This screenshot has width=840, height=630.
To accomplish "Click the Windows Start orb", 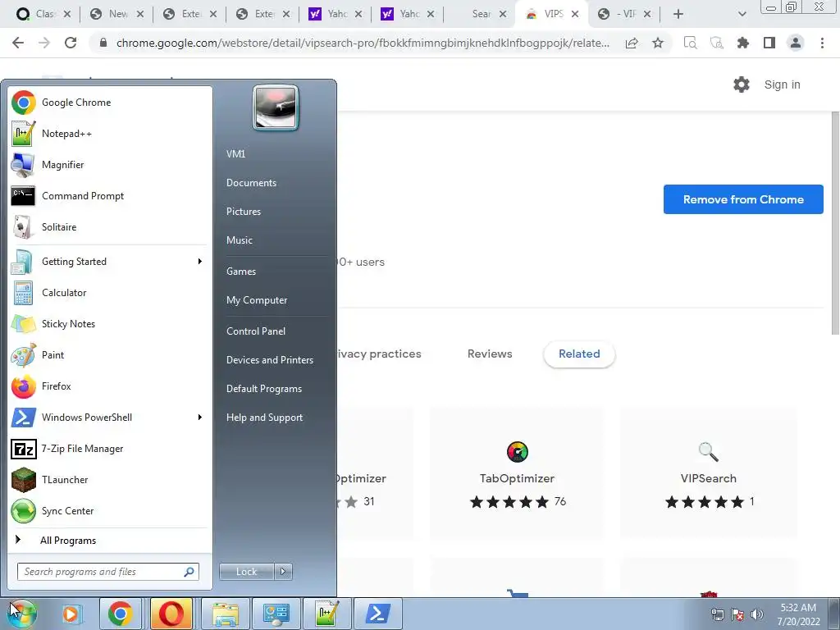I will 22,614.
